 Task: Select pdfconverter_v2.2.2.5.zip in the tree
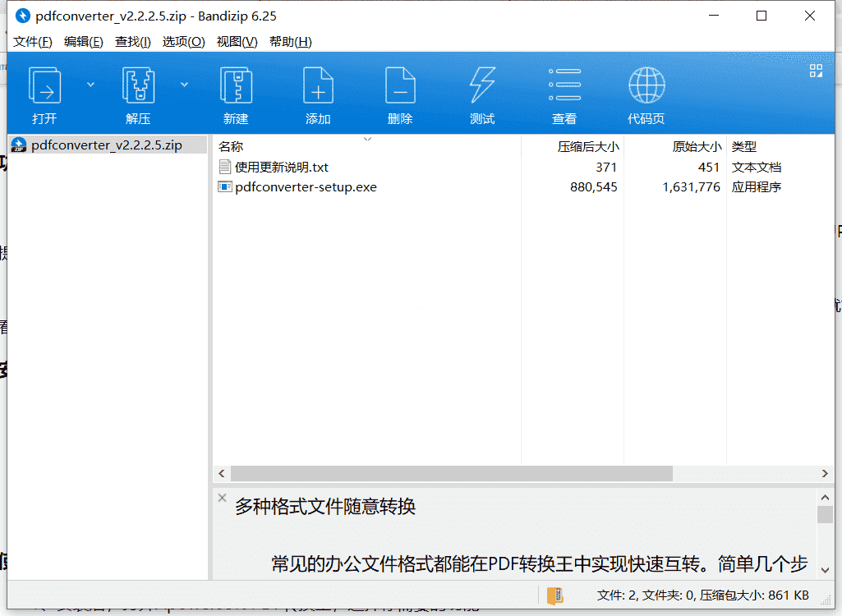pyautogui.click(x=107, y=145)
